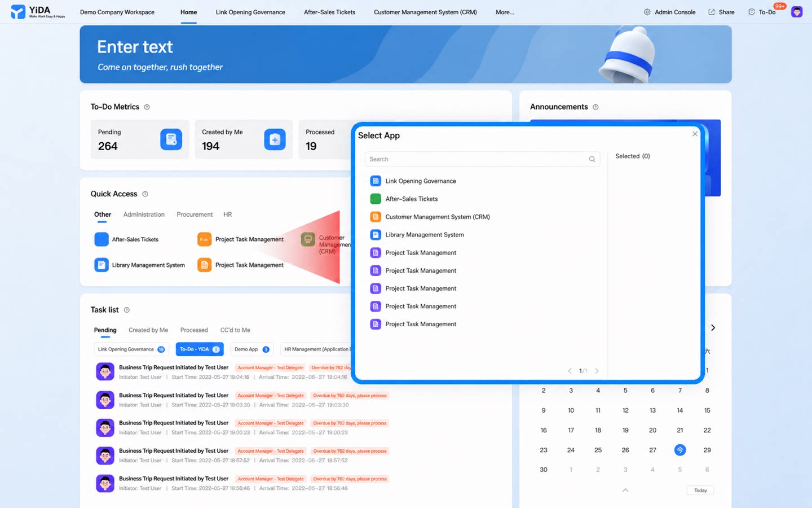The width and height of the screenshot is (812, 508).
Task: Click the Created by Me plus icon
Action: pyautogui.click(x=275, y=139)
